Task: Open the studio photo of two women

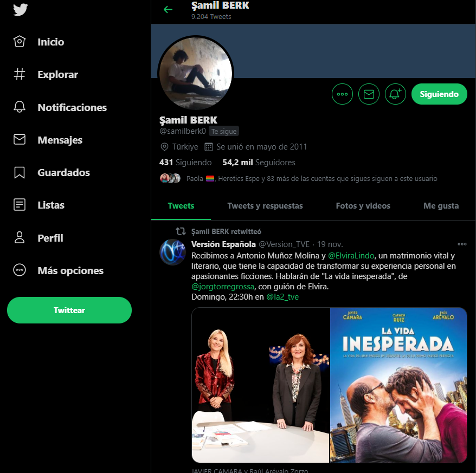Action: pos(260,385)
